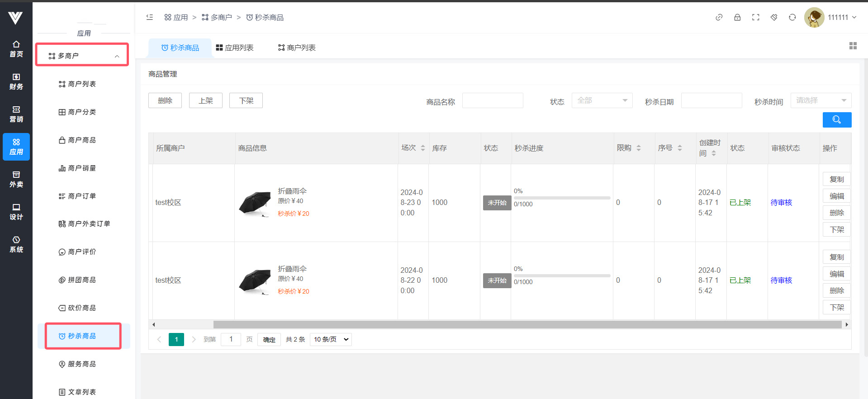Click the 上架 button above table
The width and height of the screenshot is (868, 399).
205,100
